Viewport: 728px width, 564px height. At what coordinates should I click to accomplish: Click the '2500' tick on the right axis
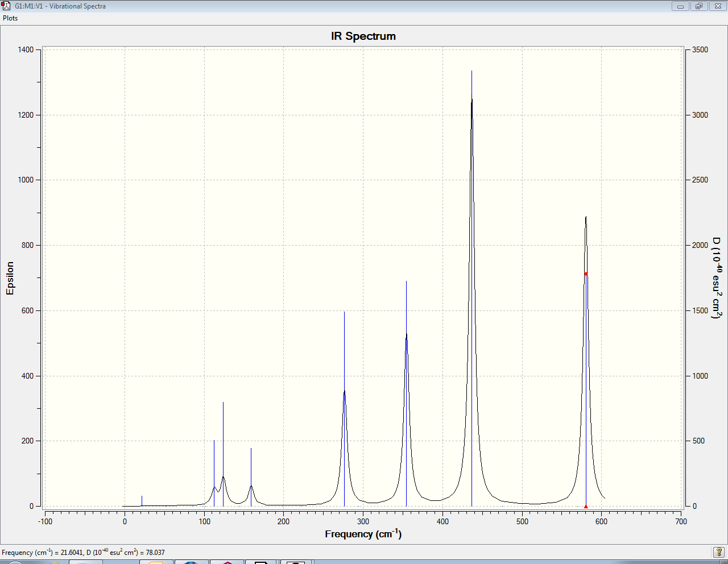pyautogui.click(x=700, y=180)
